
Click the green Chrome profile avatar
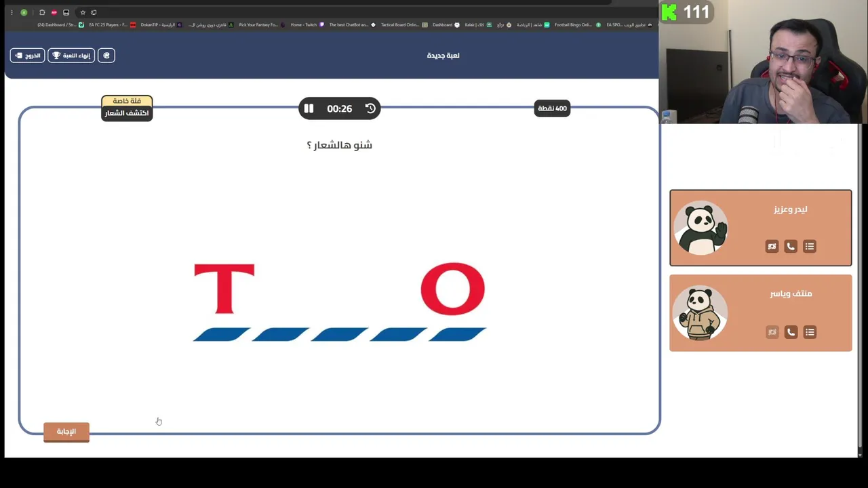pyautogui.click(x=24, y=12)
